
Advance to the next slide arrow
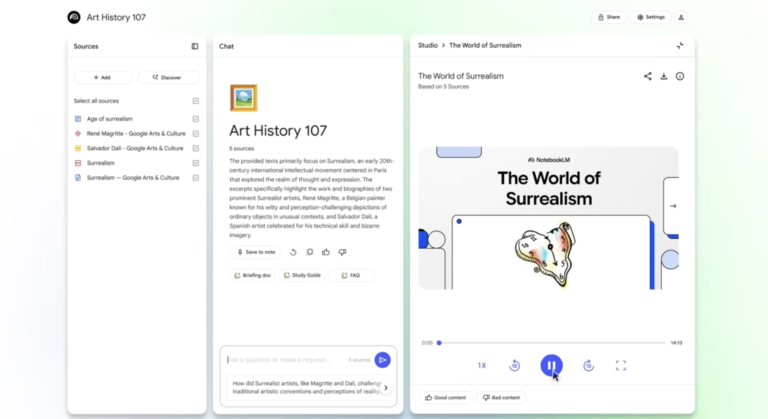[x=673, y=206]
